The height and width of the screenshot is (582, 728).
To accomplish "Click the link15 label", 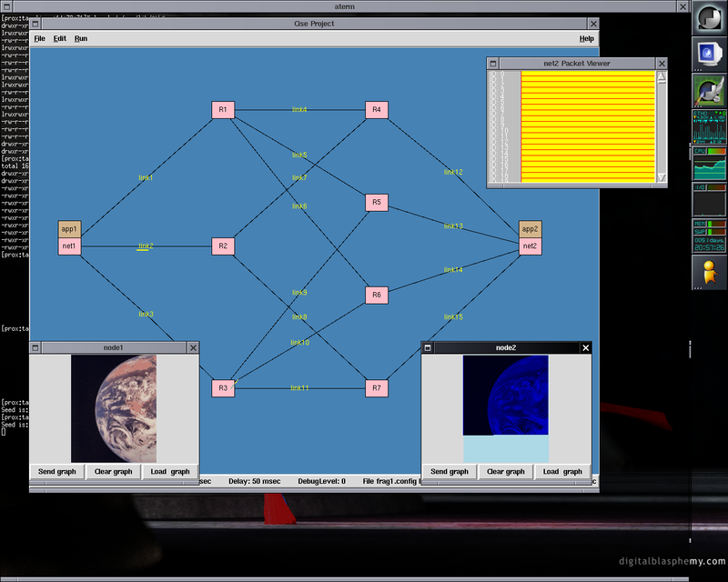I will 453,317.
